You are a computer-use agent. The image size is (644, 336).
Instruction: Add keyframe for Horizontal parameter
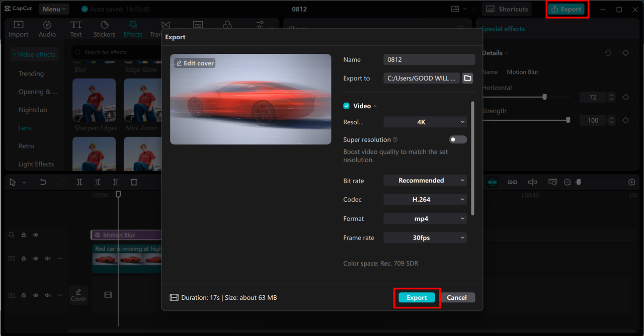(x=625, y=97)
